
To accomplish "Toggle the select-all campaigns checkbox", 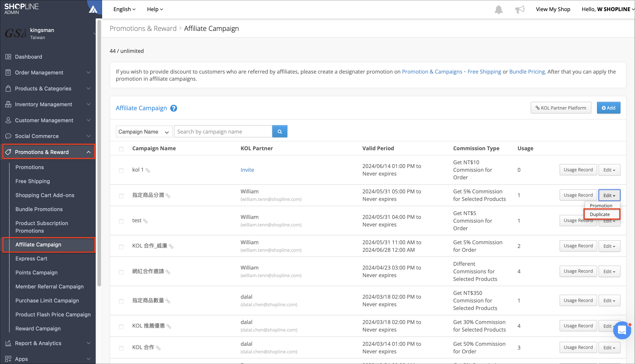I will click(121, 149).
